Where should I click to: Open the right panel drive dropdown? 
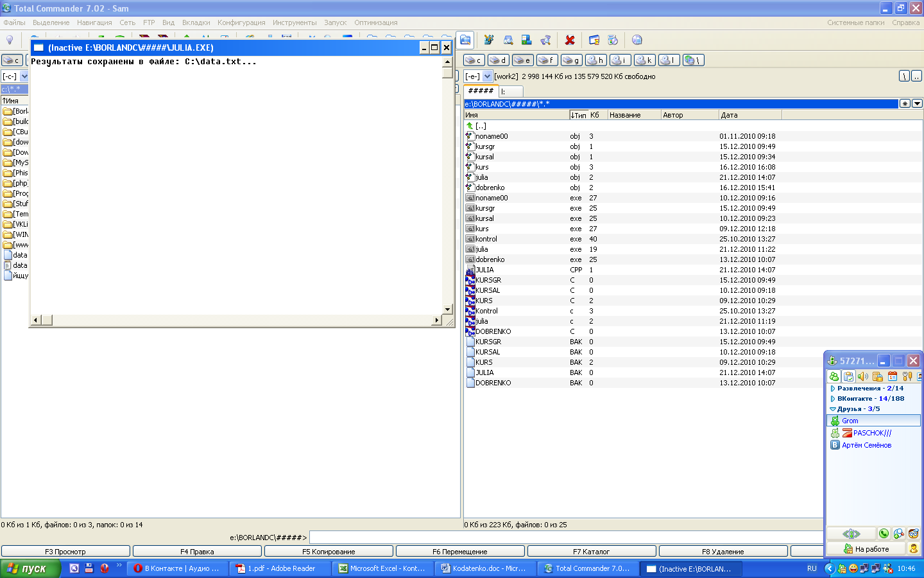click(x=487, y=76)
